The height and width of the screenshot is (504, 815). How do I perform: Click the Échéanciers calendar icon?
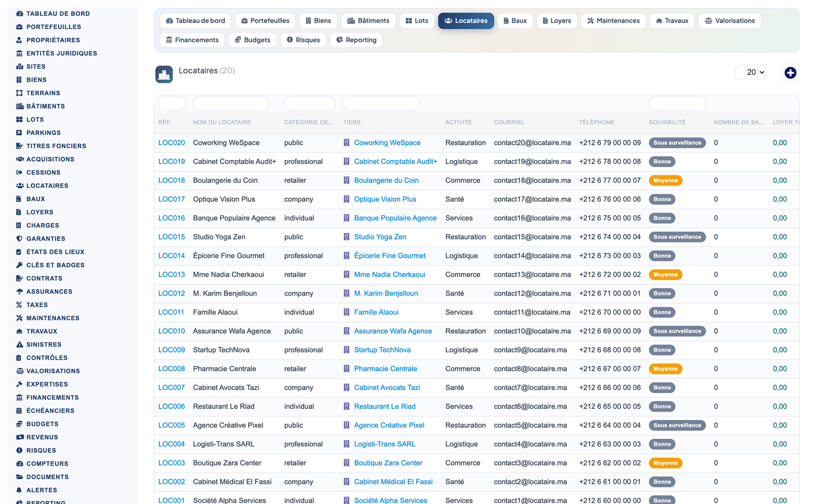tap(20, 411)
